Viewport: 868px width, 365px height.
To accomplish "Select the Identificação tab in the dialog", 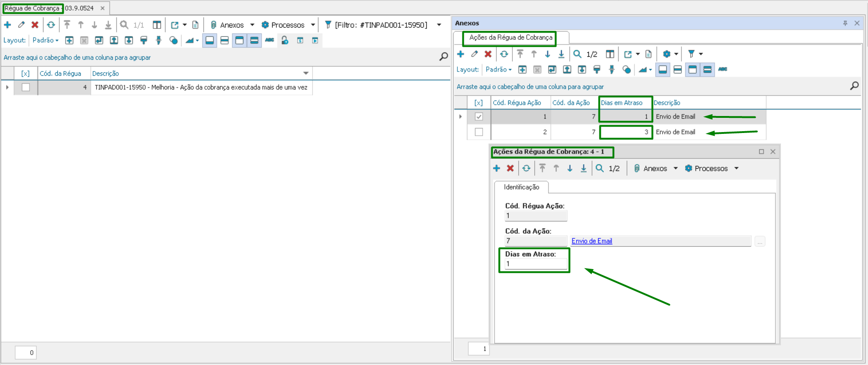I will click(x=521, y=187).
